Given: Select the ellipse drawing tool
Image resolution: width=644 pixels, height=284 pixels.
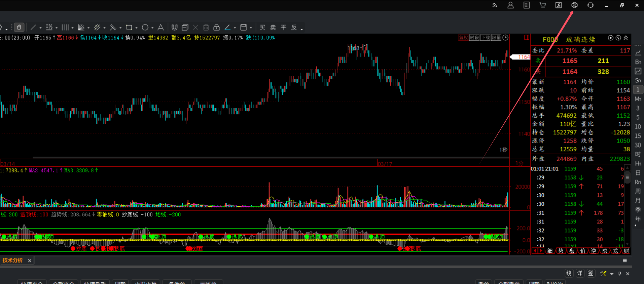Looking at the screenshot, I should coord(145,28).
